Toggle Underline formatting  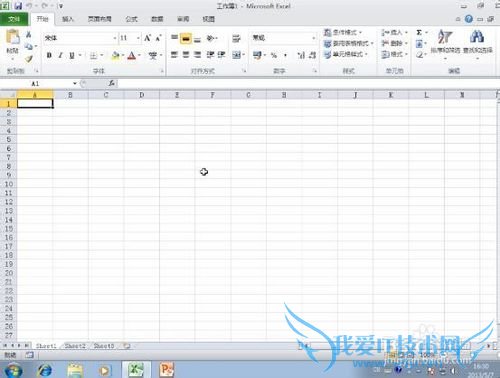coord(72,55)
